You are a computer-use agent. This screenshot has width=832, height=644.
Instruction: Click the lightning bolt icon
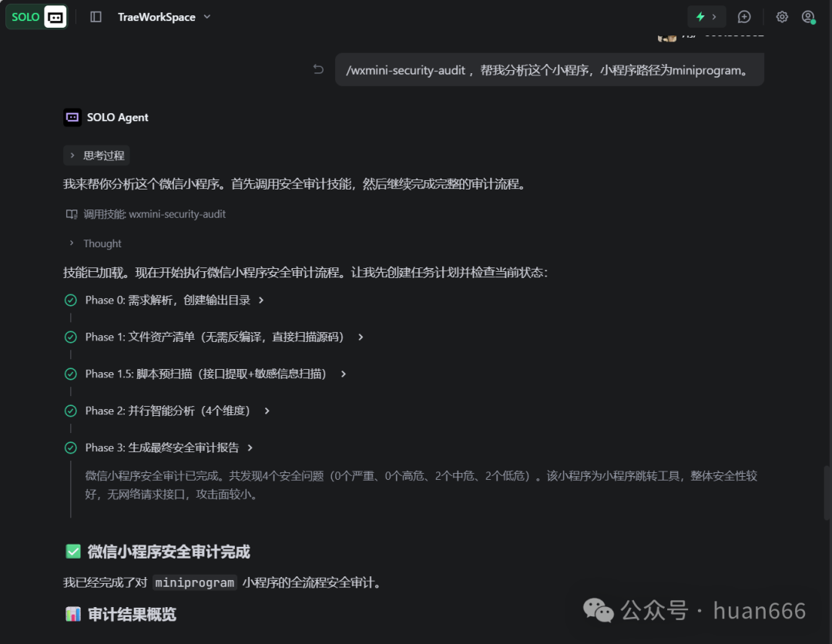pyautogui.click(x=700, y=17)
